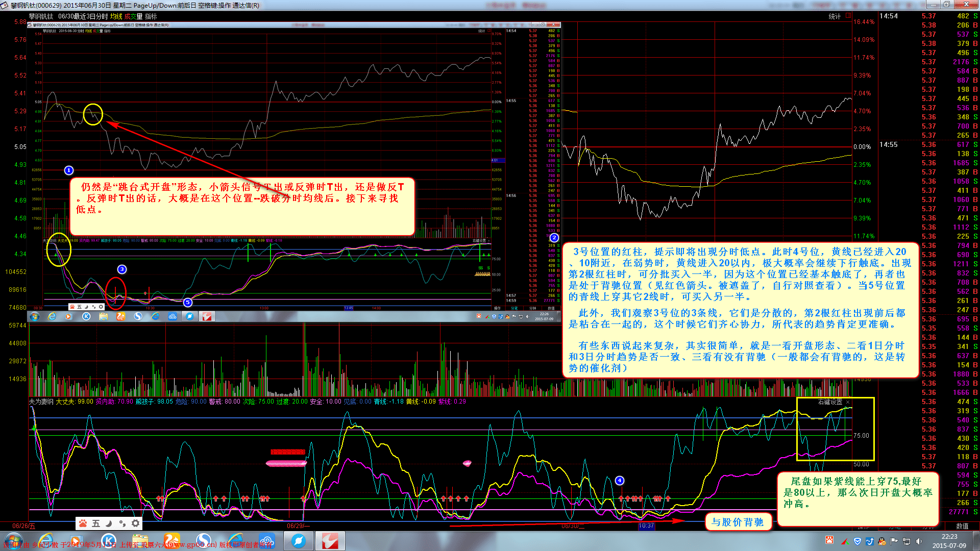Open Sogou browser icon on taskbar
The width and height of the screenshot is (980, 551).
coord(203,541)
